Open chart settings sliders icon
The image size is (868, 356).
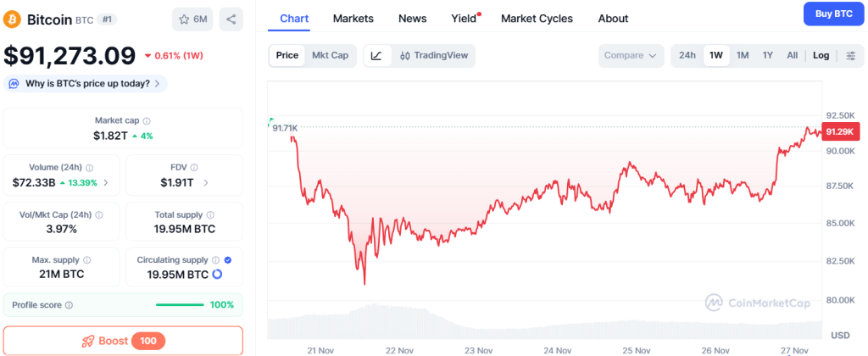(850, 56)
